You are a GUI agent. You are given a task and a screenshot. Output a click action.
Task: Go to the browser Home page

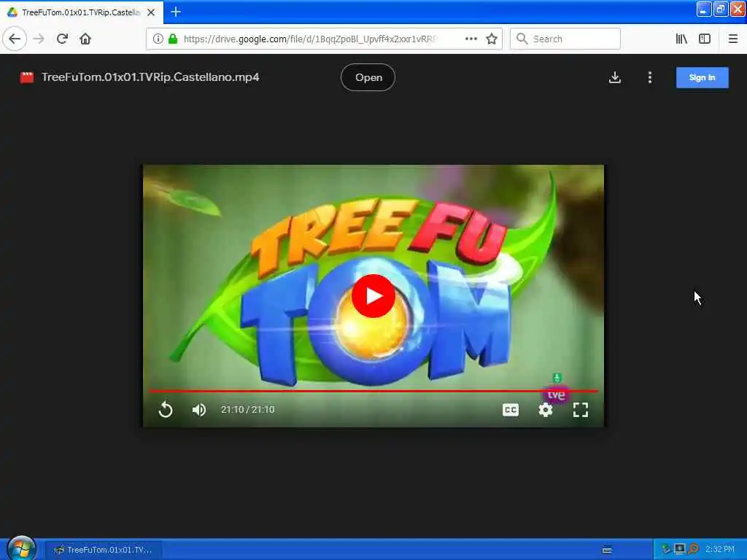85,39
